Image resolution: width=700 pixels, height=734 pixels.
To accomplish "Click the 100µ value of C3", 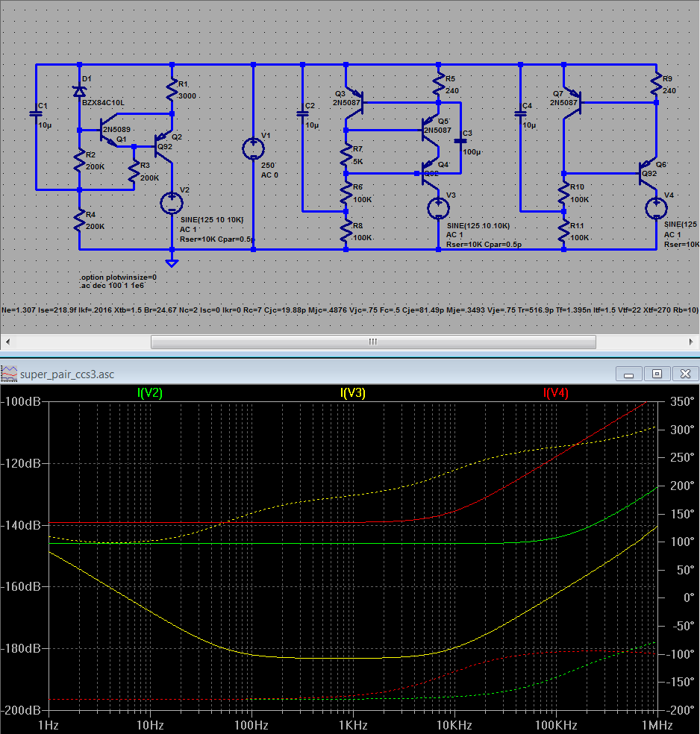I will tap(472, 152).
